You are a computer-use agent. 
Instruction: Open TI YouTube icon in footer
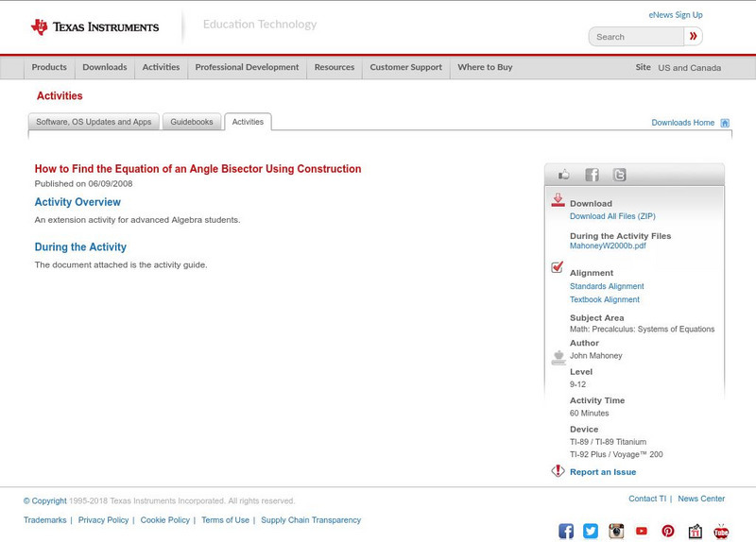click(642, 531)
